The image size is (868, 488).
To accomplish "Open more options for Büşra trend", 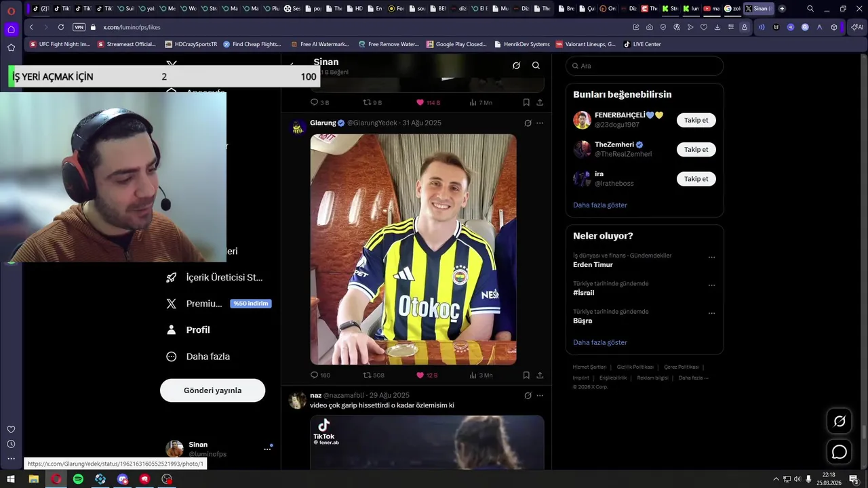I will click(x=711, y=313).
